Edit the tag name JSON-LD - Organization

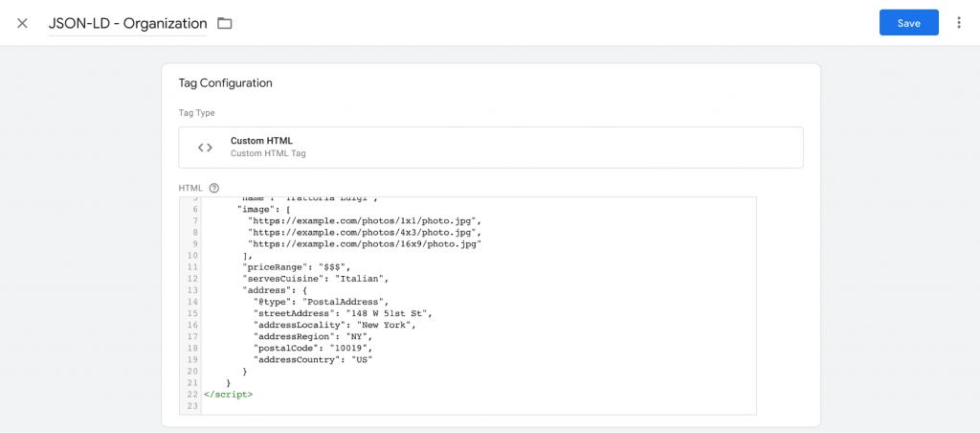(127, 23)
